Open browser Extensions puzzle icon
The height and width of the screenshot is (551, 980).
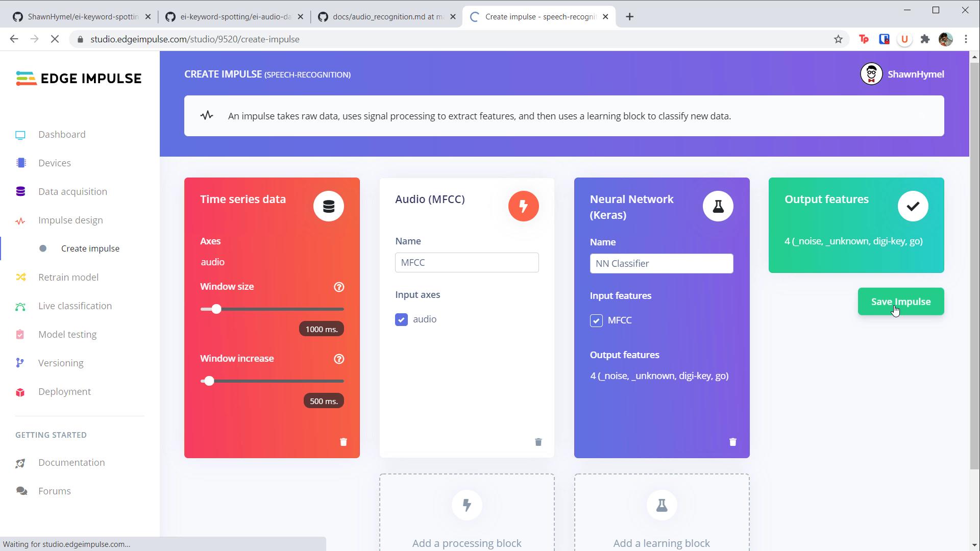coord(925,39)
